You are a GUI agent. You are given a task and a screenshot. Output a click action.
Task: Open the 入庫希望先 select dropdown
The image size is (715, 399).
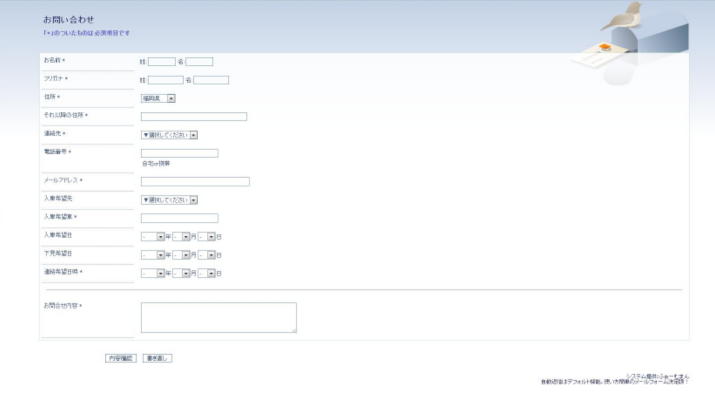[x=169, y=200]
